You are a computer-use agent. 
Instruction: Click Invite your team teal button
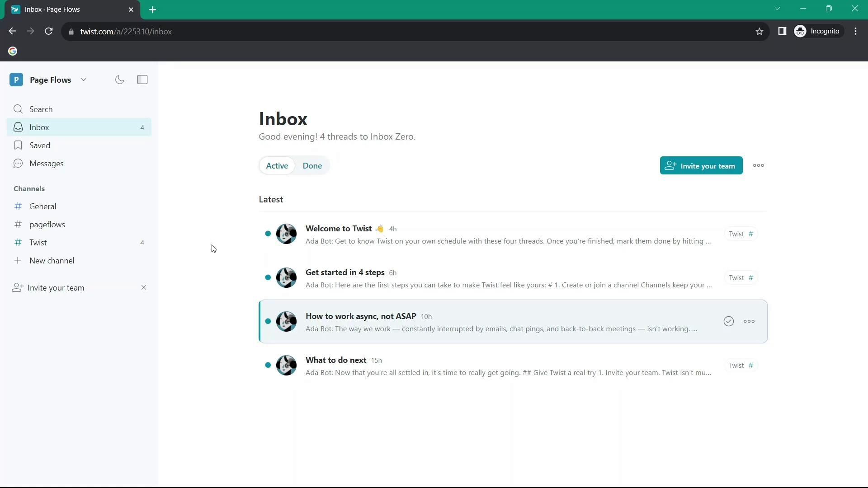pyautogui.click(x=701, y=166)
